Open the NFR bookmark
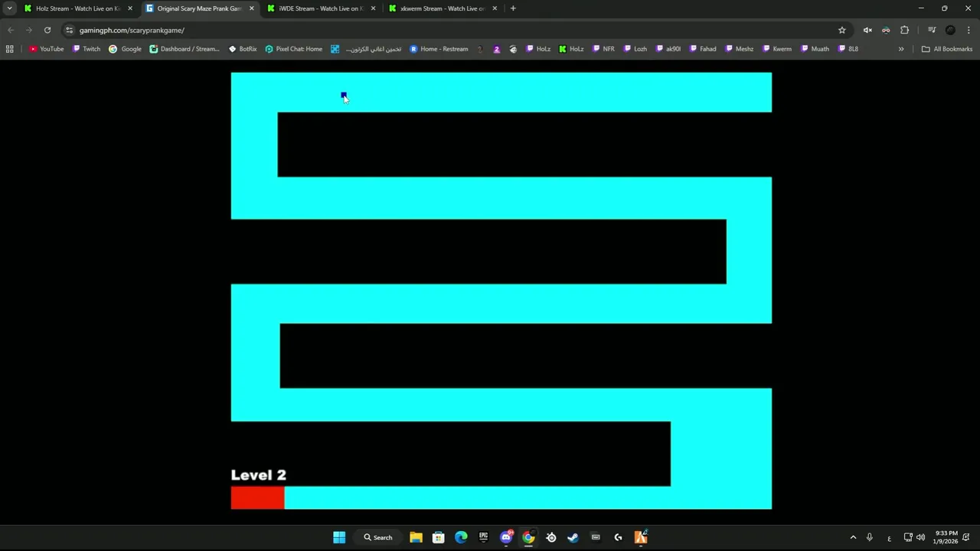Image resolution: width=980 pixels, height=551 pixels. pyautogui.click(x=603, y=49)
